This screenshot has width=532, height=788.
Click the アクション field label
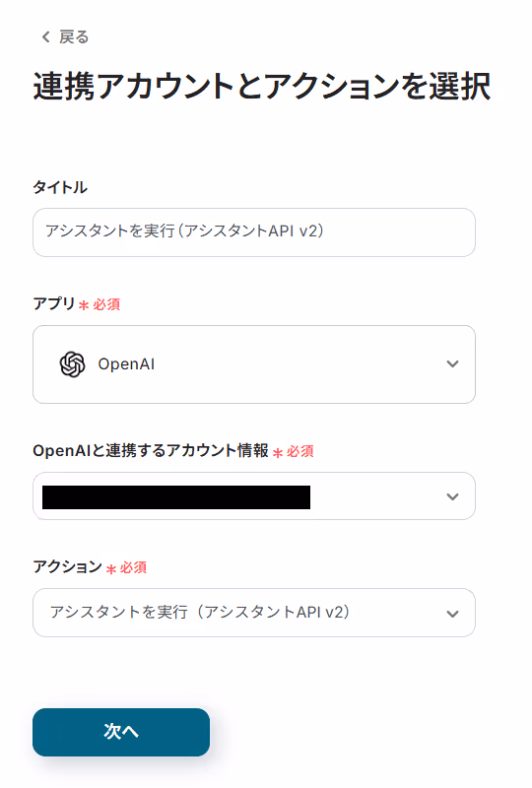67,567
